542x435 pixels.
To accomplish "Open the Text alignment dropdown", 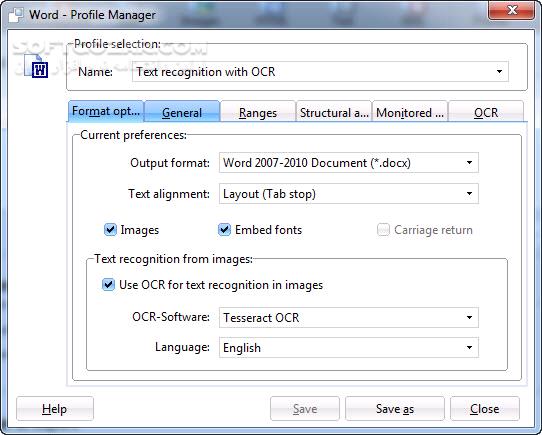I will point(349,194).
